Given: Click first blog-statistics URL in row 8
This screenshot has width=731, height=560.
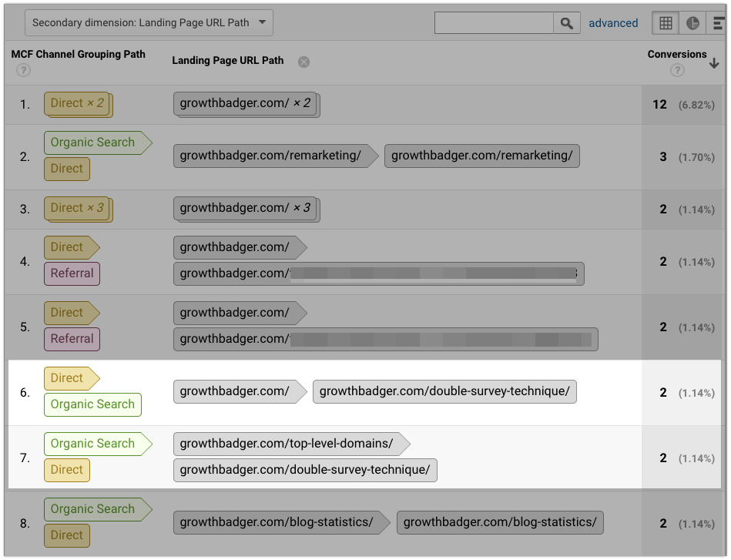Looking at the screenshot, I should click(x=282, y=522).
